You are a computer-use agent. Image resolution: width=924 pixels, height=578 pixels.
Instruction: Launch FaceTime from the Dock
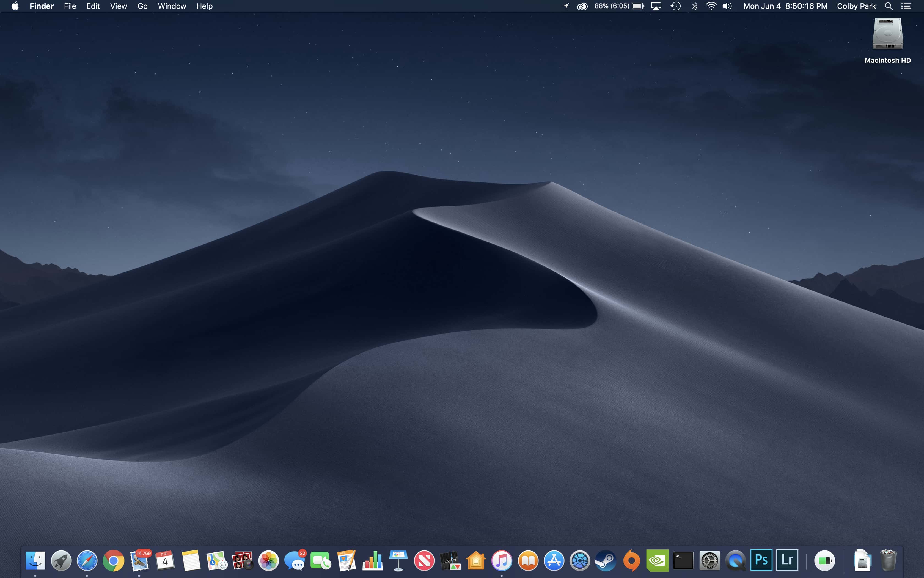point(321,561)
